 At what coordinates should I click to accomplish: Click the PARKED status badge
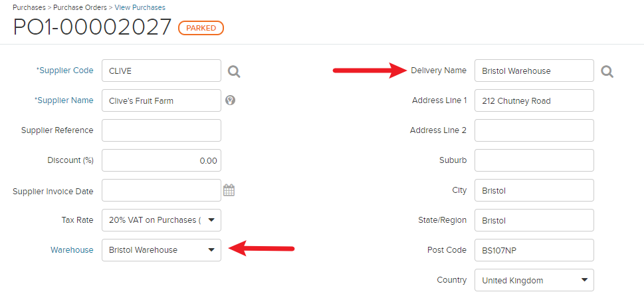click(201, 28)
